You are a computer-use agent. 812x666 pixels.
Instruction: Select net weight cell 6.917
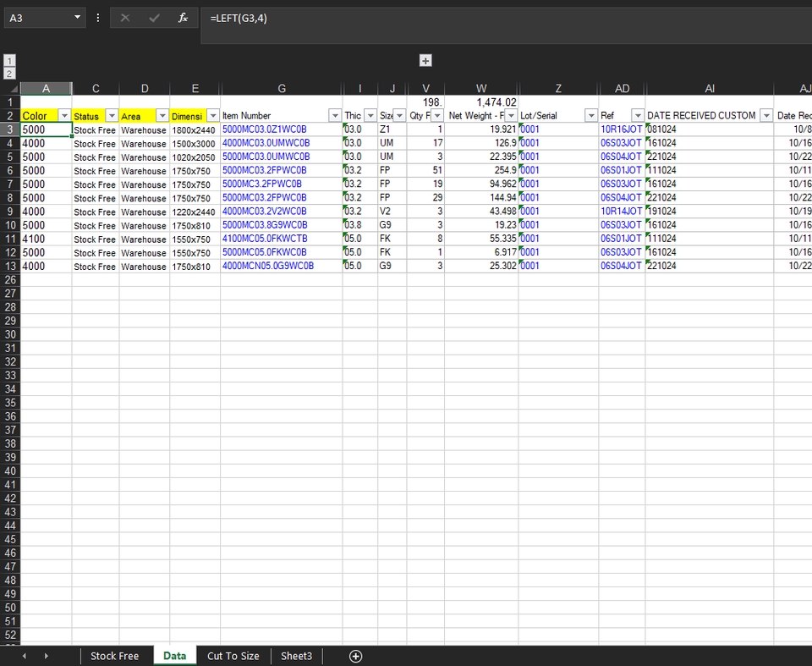tap(481, 252)
